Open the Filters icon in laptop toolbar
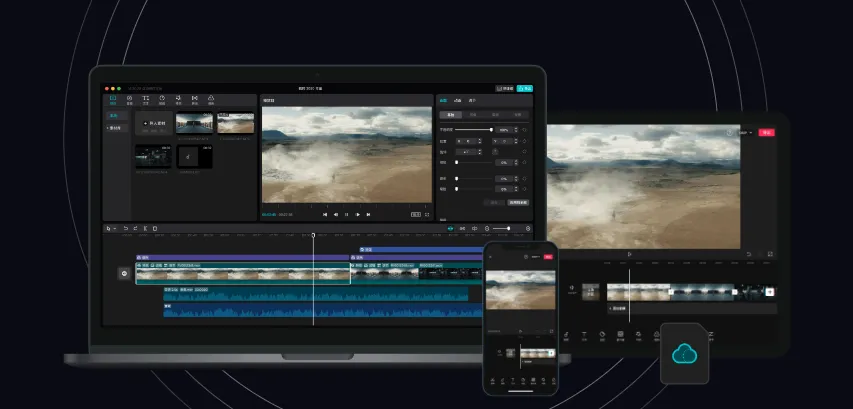 (211, 100)
